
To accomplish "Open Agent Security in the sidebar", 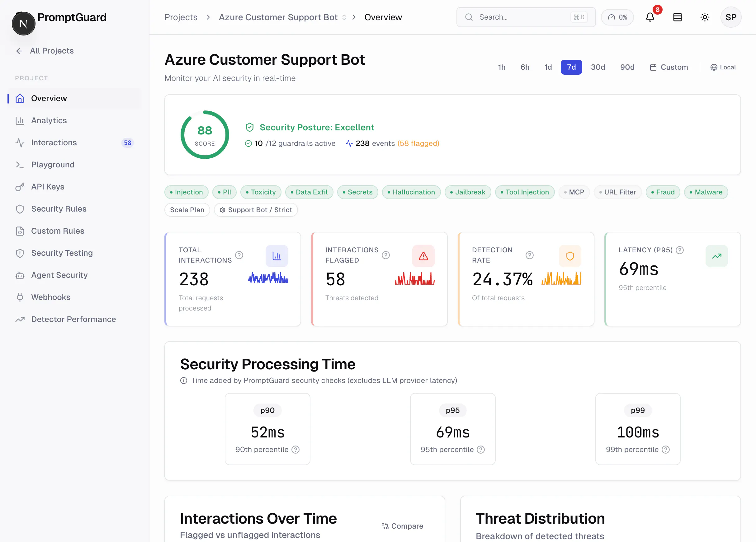I will (x=74, y=275).
